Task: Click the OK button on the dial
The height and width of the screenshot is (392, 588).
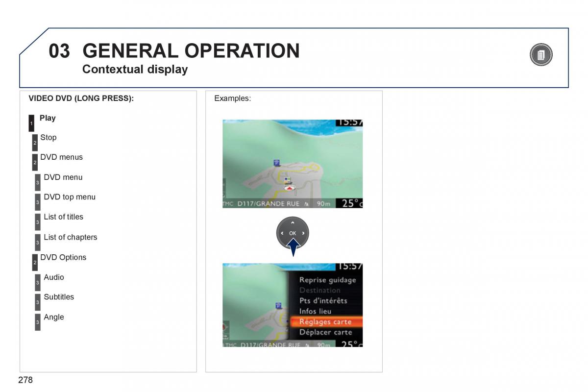Action: click(293, 233)
